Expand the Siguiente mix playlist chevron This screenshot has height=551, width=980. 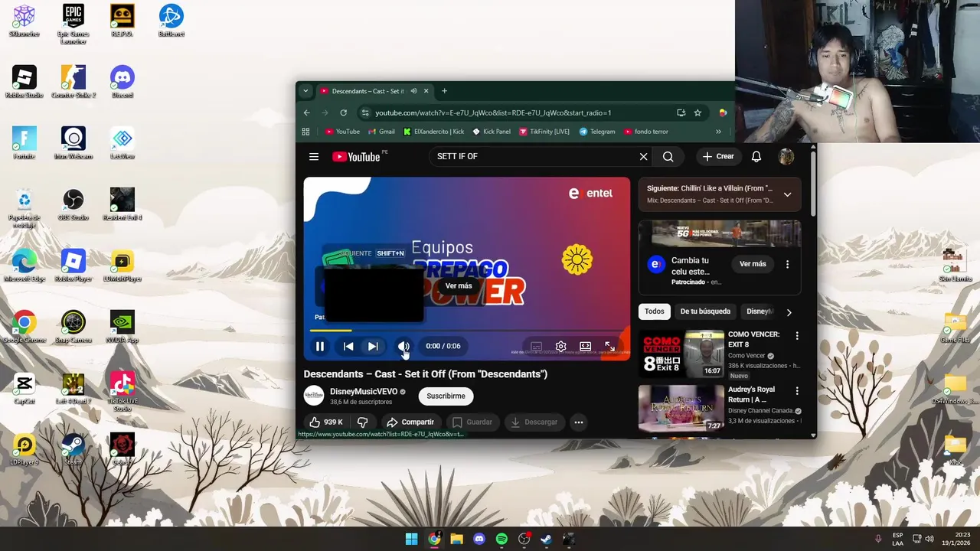coord(787,194)
